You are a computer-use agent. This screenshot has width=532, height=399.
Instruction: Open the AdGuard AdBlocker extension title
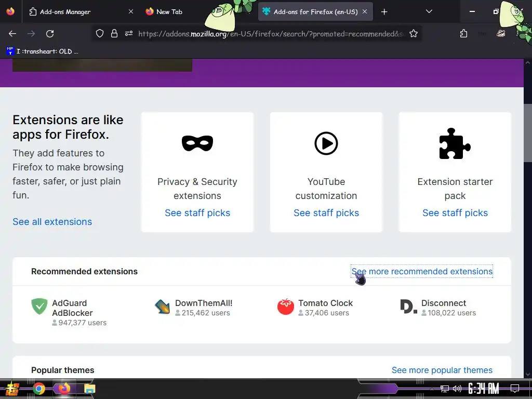point(72,308)
